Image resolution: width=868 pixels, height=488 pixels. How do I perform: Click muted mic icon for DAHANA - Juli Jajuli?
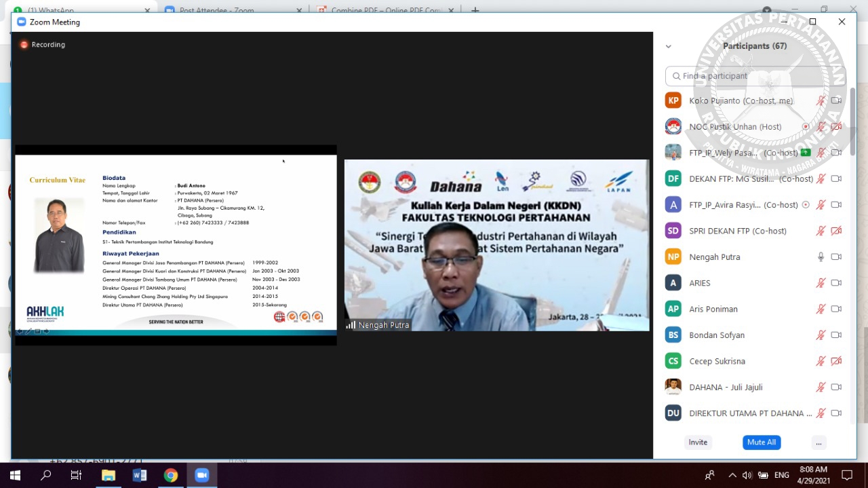point(821,387)
